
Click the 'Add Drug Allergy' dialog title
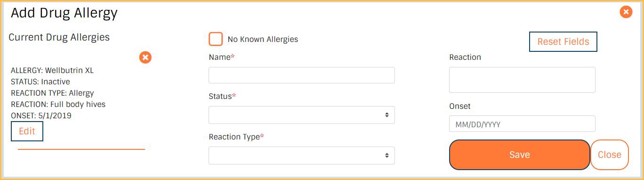click(x=64, y=13)
